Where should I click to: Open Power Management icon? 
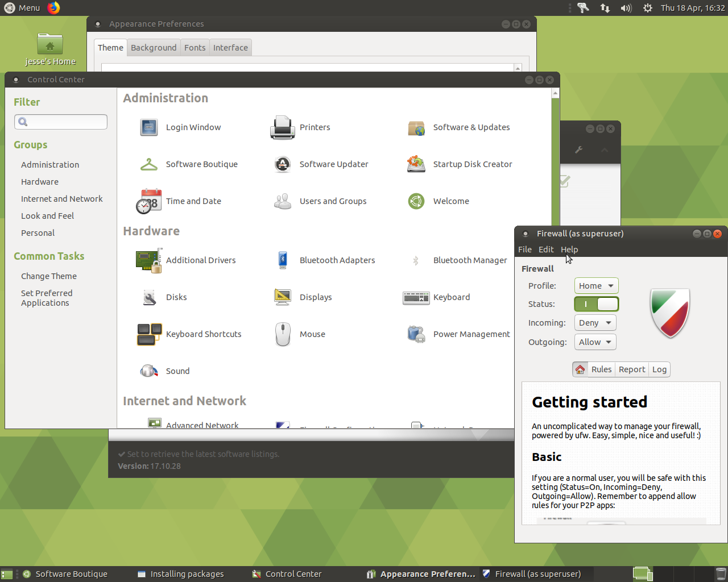click(x=416, y=334)
